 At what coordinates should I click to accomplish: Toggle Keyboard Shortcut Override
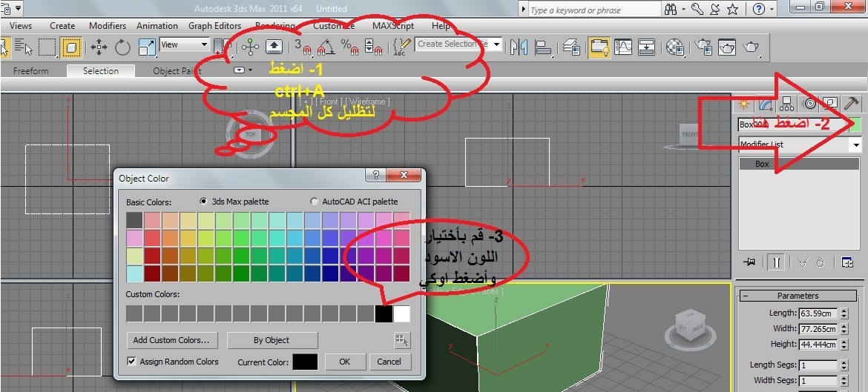coord(274,47)
